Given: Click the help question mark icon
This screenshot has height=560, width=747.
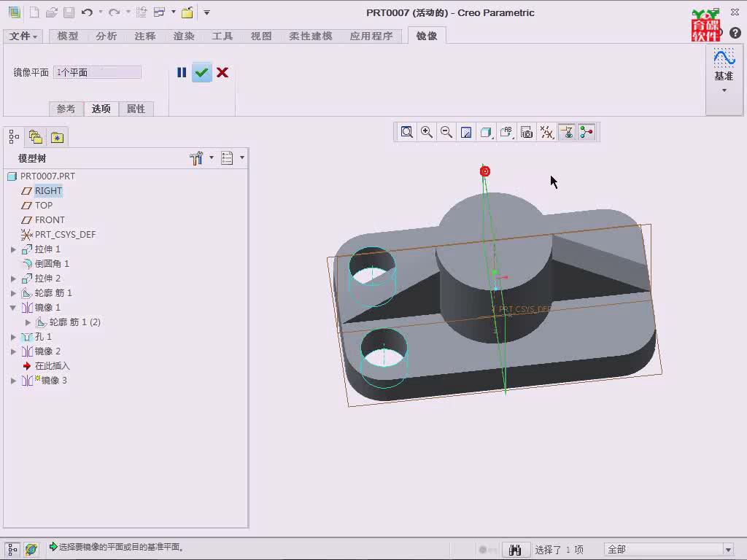Looking at the screenshot, I should pos(735,33).
